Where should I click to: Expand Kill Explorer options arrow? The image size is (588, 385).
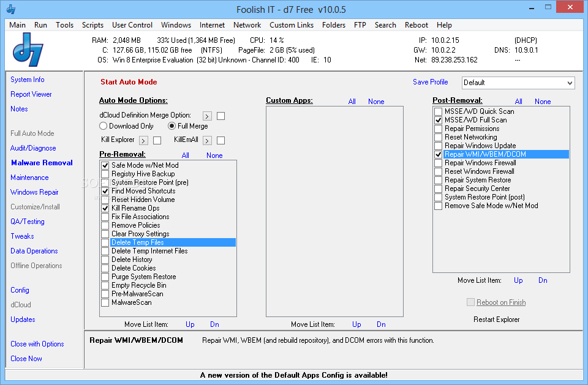coord(143,141)
